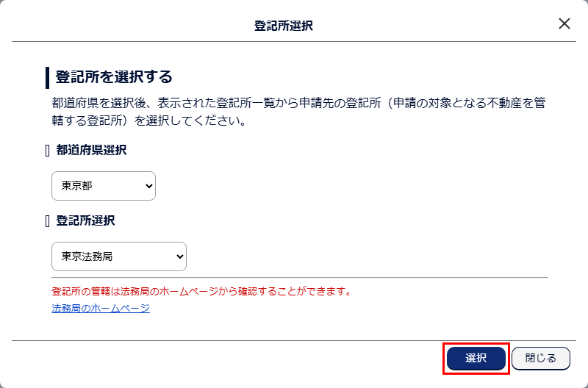588x388 pixels.
Task: Click the bracket marker beside 都道府県選択
Action: 48,151
